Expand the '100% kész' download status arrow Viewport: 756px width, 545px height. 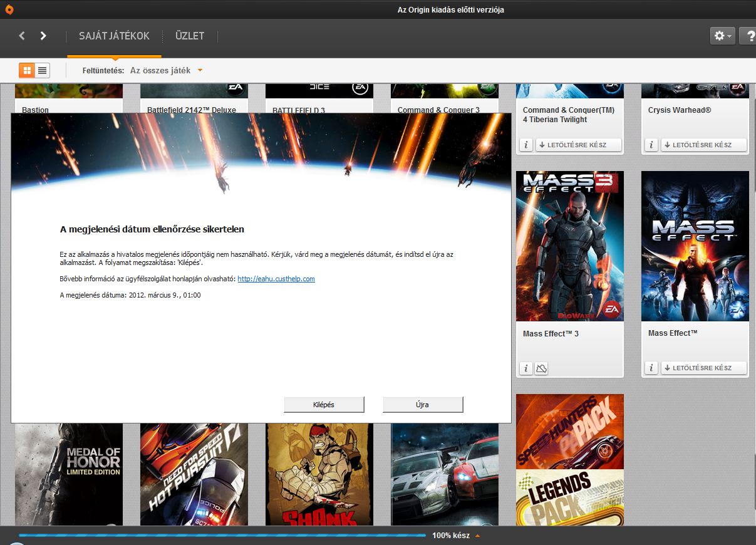coord(478,536)
